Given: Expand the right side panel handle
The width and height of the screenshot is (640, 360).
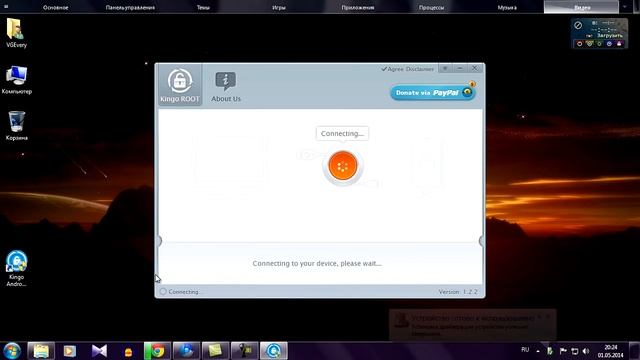Looking at the screenshot, I should point(481,241).
